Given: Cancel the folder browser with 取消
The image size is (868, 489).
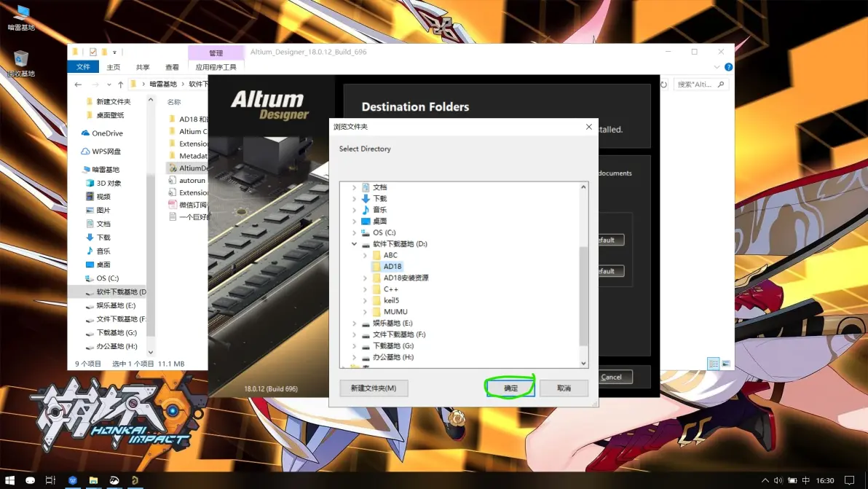Looking at the screenshot, I should click(564, 388).
